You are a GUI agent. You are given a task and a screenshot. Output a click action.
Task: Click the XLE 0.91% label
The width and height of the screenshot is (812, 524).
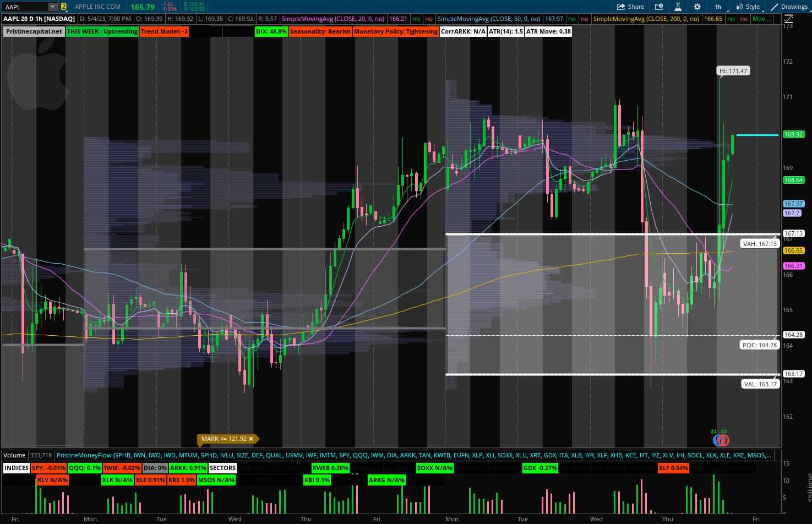[150, 480]
